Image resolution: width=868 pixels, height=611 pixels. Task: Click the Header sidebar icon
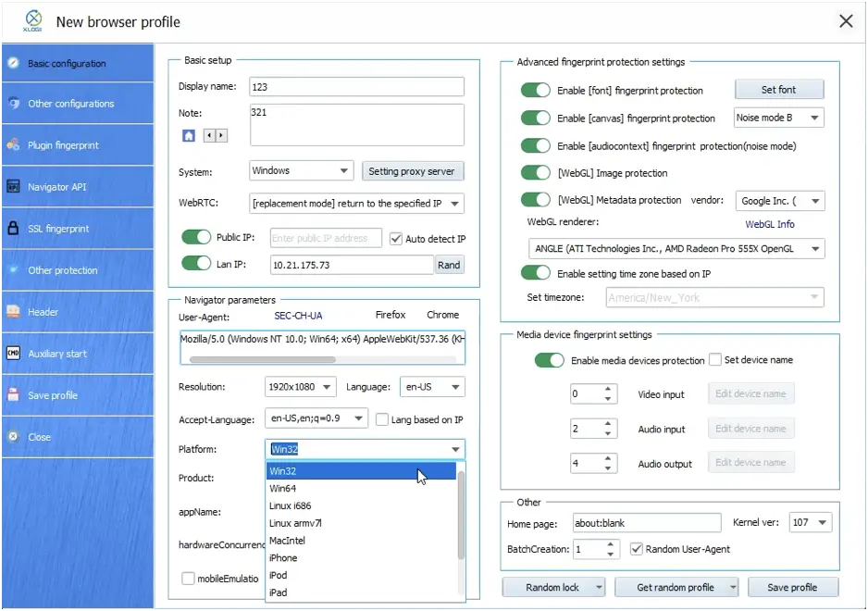pyautogui.click(x=13, y=312)
